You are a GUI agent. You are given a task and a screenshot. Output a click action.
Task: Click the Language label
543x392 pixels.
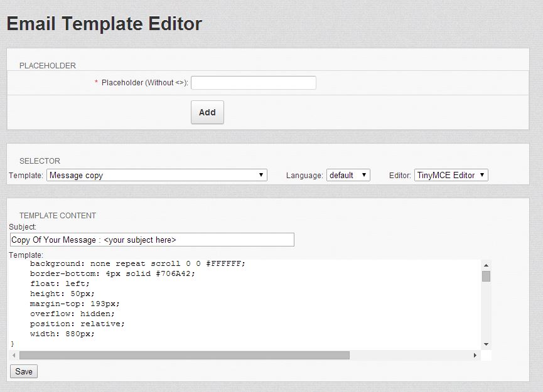tap(304, 176)
